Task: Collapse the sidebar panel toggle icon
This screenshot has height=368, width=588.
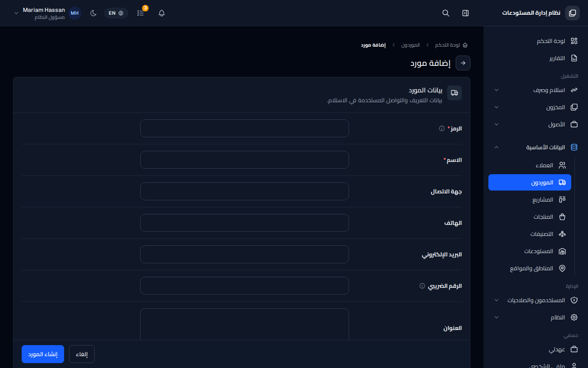Action: 465,13
